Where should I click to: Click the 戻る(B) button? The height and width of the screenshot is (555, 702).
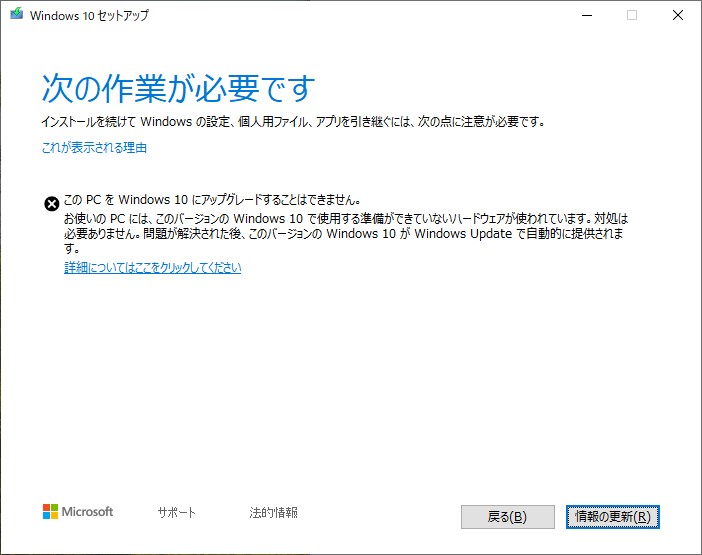click(x=508, y=517)
